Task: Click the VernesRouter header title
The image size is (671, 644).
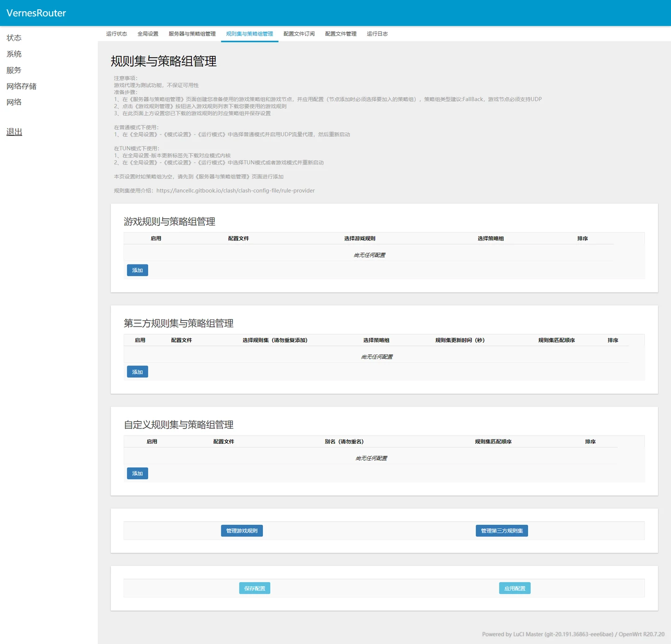Action: (36, 13)
